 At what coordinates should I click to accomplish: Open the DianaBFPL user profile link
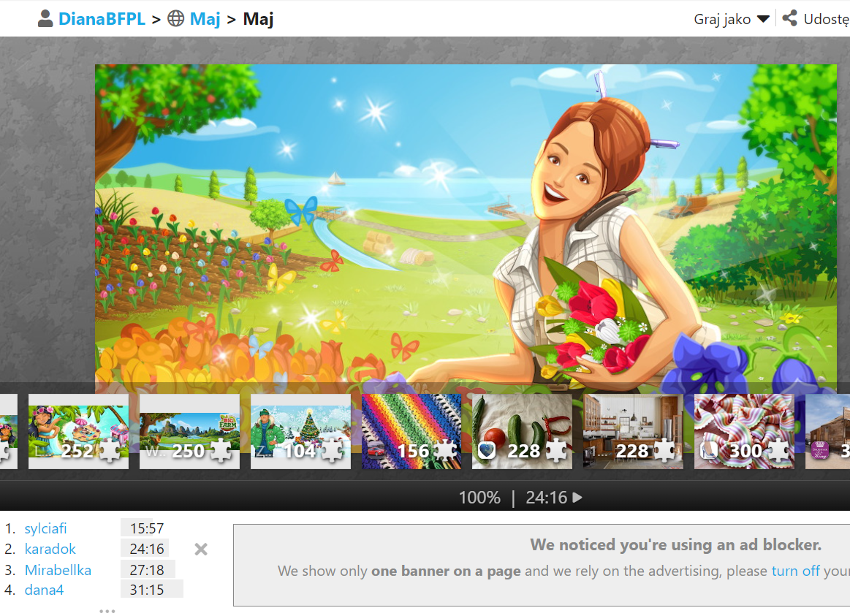pos(102,19)
